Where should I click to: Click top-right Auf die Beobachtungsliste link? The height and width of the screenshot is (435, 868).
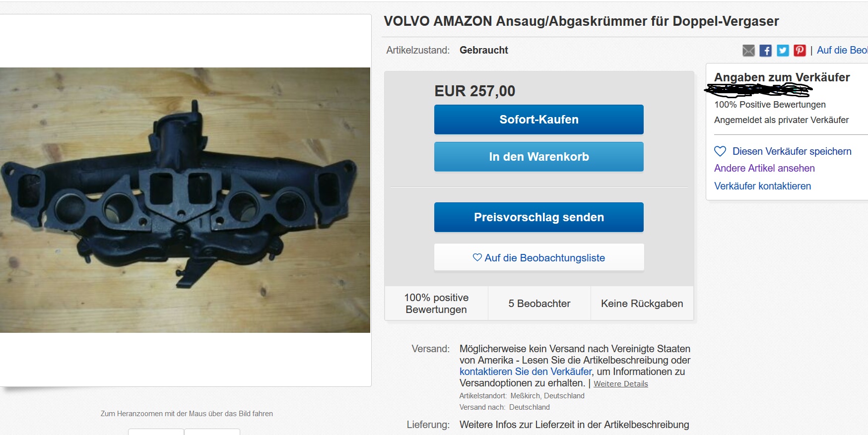click(842, 50)
